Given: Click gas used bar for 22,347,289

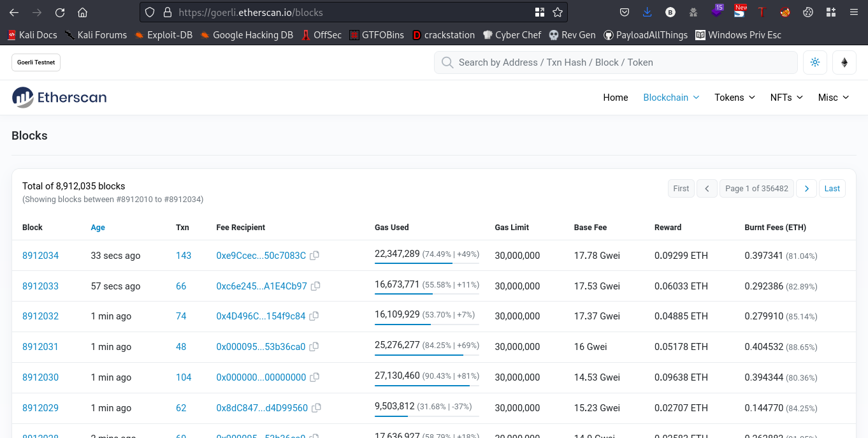Looking at the screenshot, I should (x=427, y=263).
